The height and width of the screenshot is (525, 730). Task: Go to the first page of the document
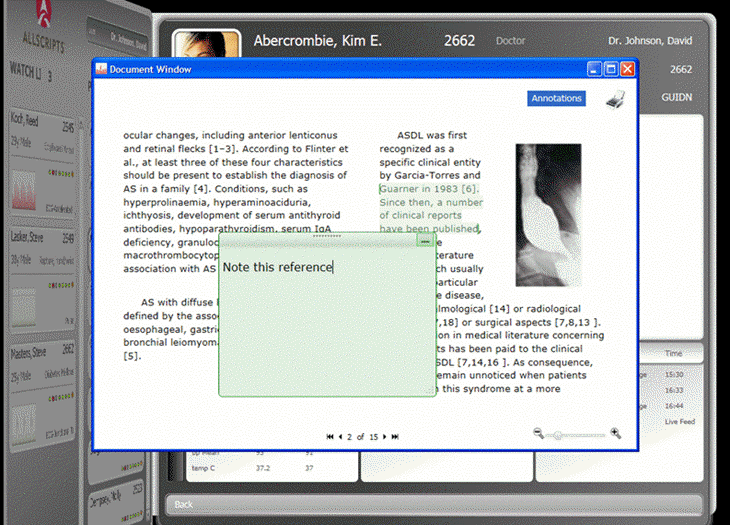point(330,437)
